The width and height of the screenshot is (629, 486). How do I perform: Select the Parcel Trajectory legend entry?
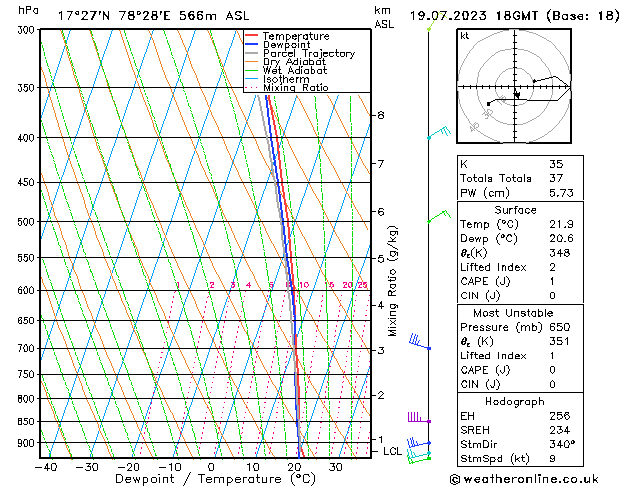click(x=309, y=53)
